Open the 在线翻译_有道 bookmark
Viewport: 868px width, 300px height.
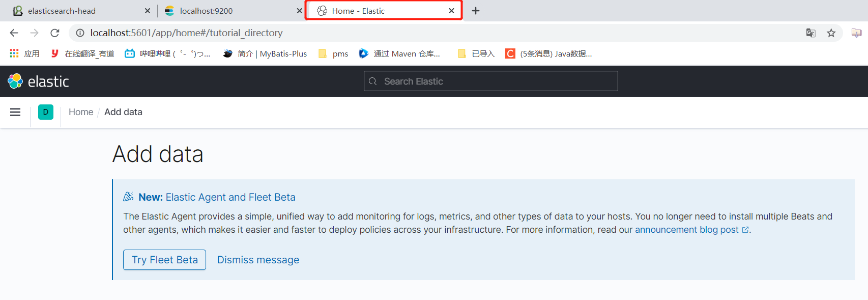coord(83,53)
